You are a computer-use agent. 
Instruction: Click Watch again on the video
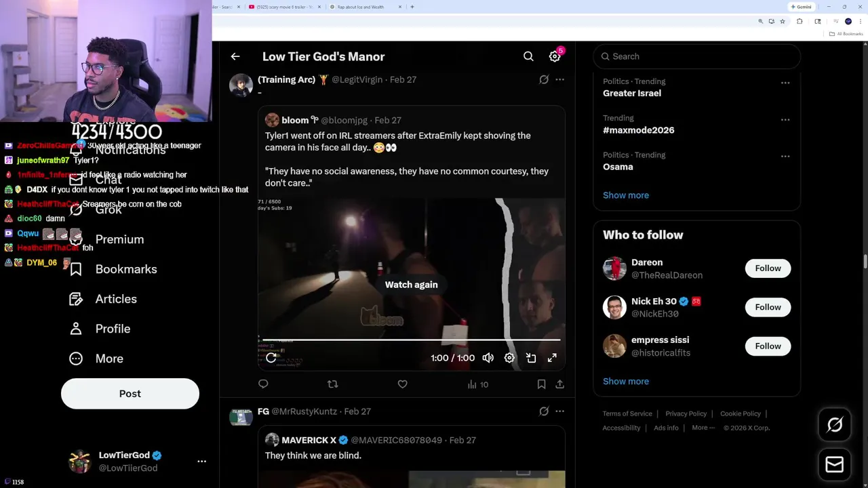pyautogui.click(x=411, y=285)
